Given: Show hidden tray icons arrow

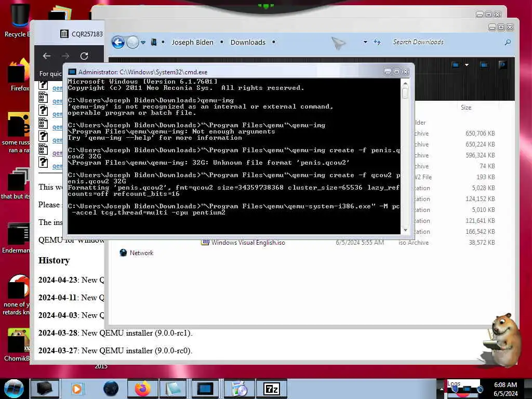Looking at the screenshot, I should [442, 389].
